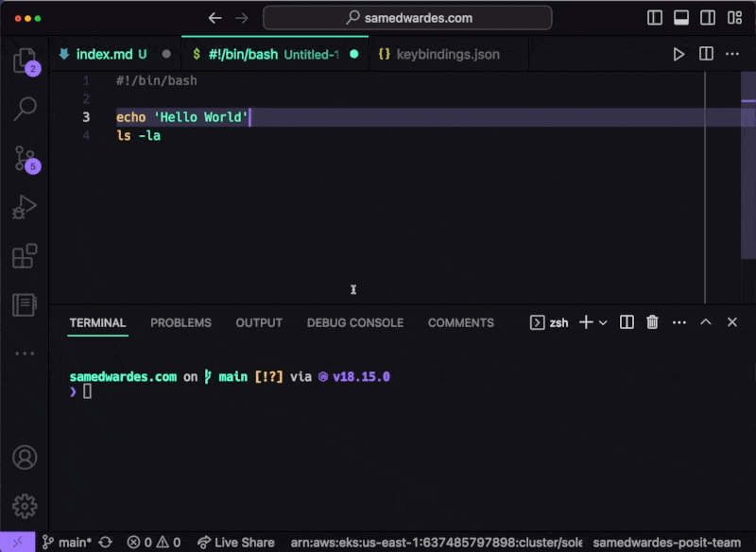
Task: Open the Run and Debug view
Action: [x=25, y=207]
